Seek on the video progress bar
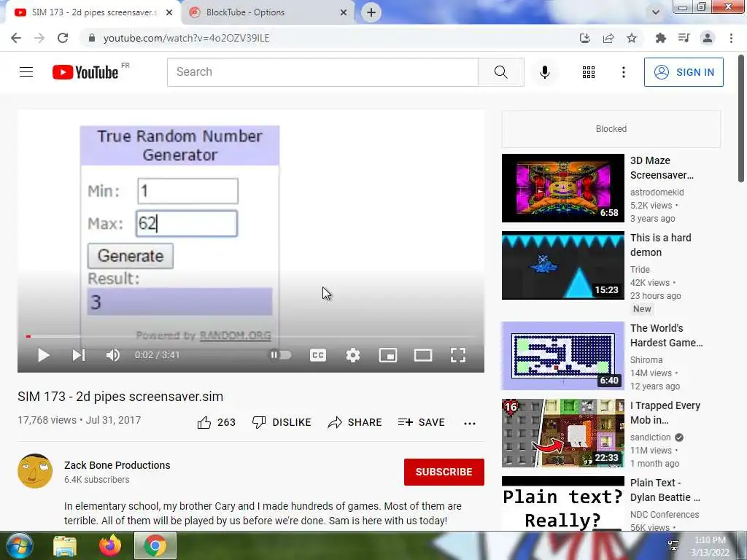 [251, 336]
